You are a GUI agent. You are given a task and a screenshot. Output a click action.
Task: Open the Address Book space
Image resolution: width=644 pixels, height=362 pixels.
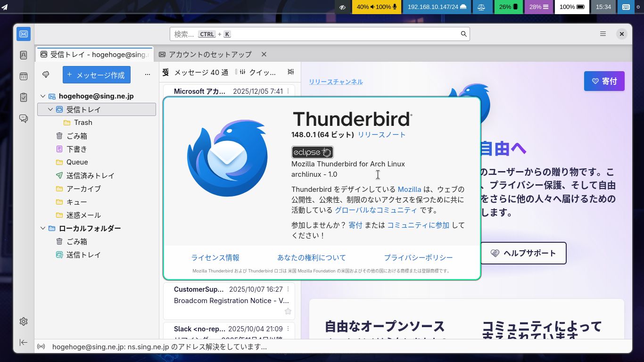(24, 55)
